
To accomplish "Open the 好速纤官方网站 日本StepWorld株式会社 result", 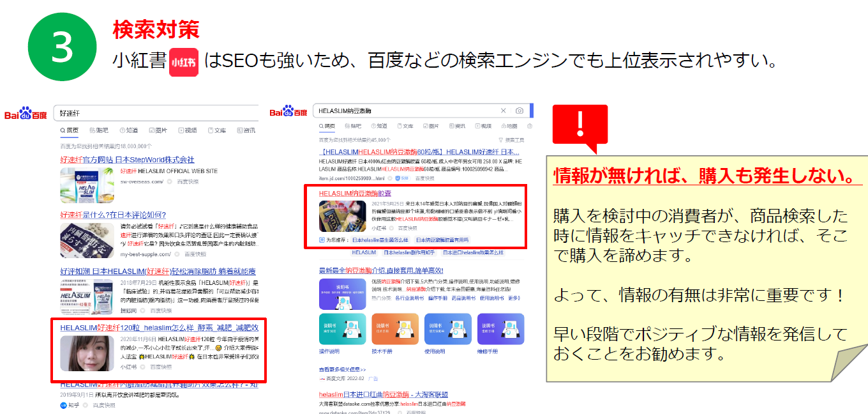I will click(127, 159).
